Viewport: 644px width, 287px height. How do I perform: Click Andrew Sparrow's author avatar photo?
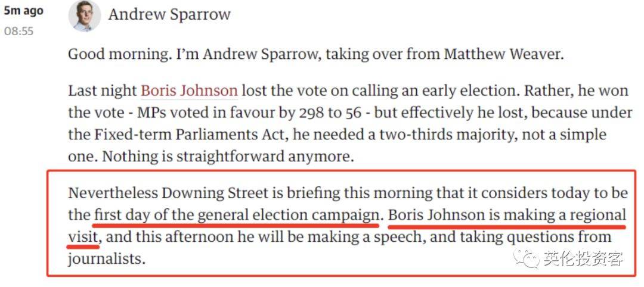(x=85, y=16)
